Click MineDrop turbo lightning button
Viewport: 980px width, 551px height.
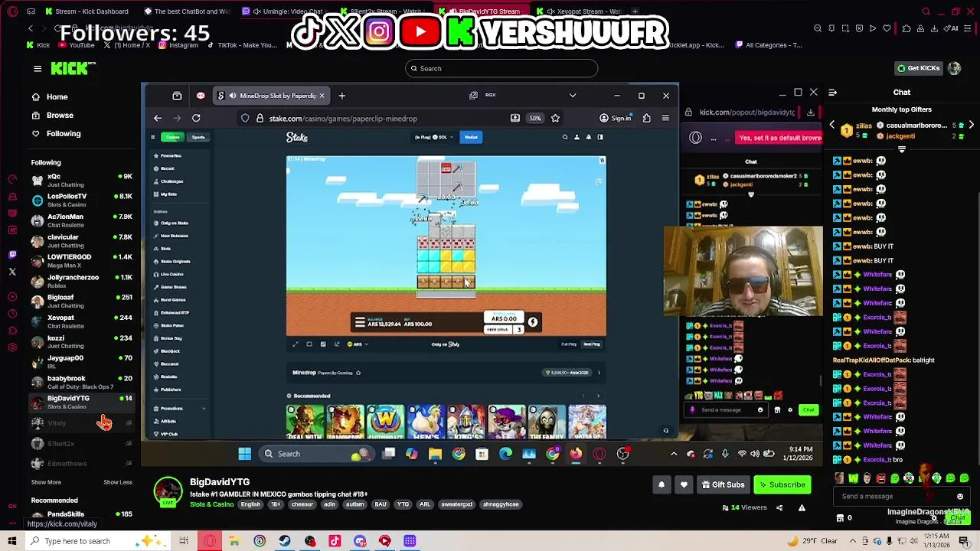pos(533,322)
